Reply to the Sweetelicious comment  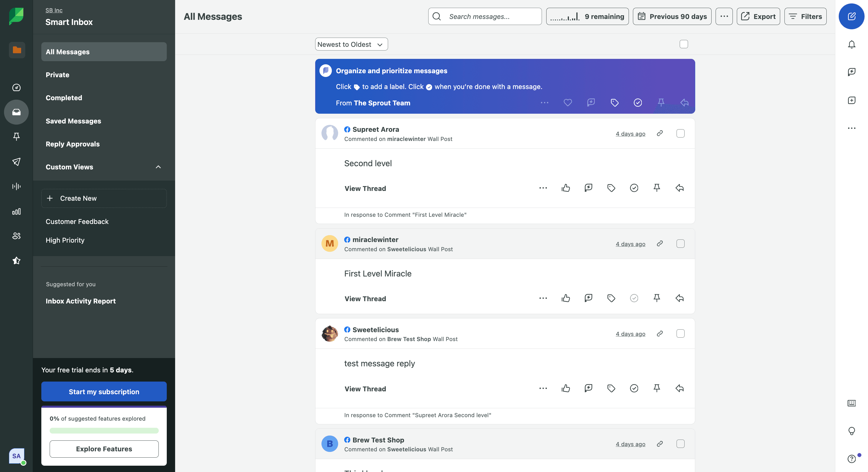pyautogui.click(x=679, y=388)
